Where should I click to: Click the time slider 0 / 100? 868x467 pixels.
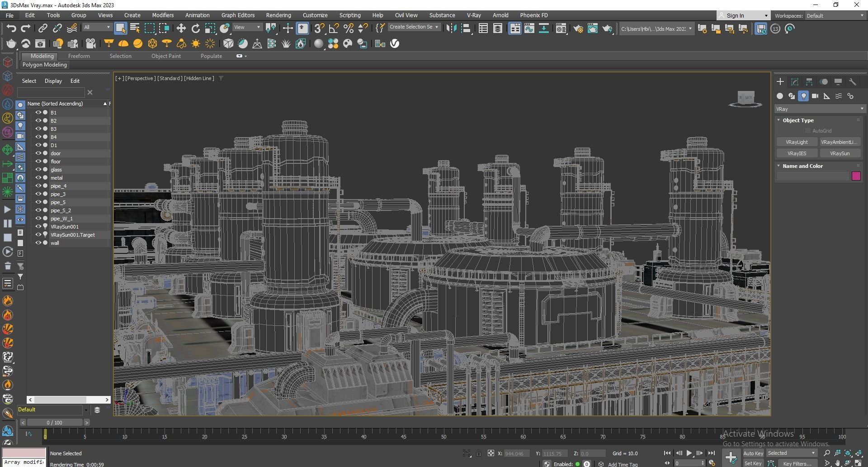pos(54,422)
